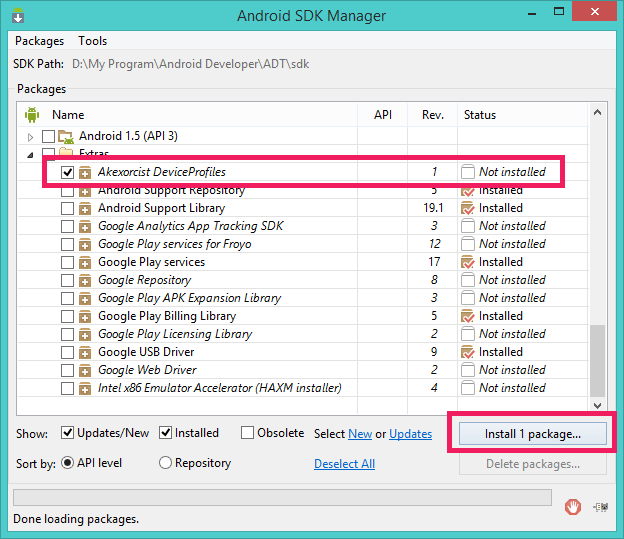Check the Google Play services checkbox
This screenshot has height=539, width=624.
(67, 262)
